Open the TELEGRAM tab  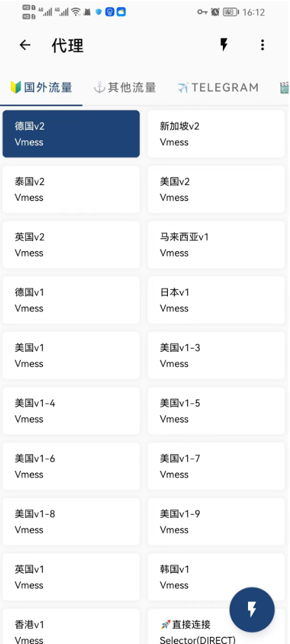click(x=218, y=87)
